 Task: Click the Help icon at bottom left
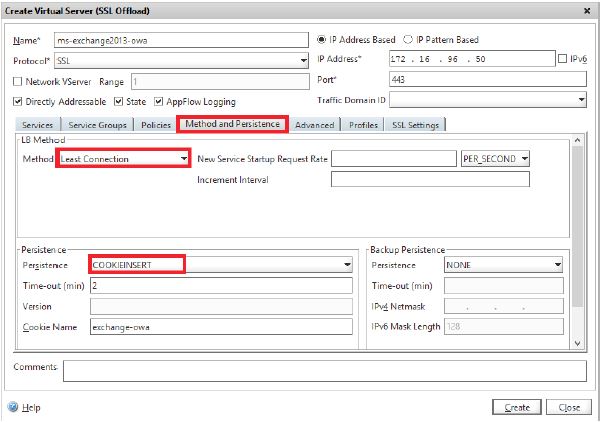click(13, 407)
